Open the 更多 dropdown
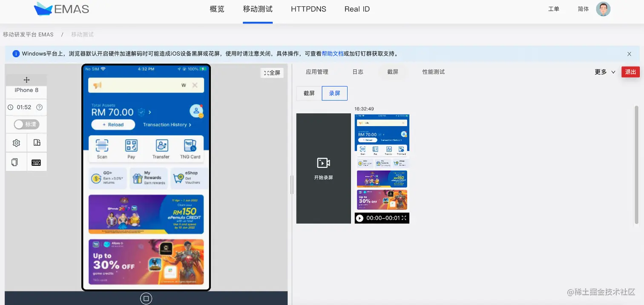Screen dimensions: 644x305 [x=605, y=72]
